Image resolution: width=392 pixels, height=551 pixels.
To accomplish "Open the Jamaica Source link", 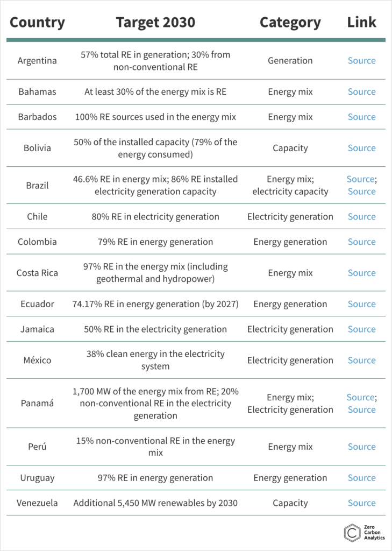I will (x=361, y=329).
